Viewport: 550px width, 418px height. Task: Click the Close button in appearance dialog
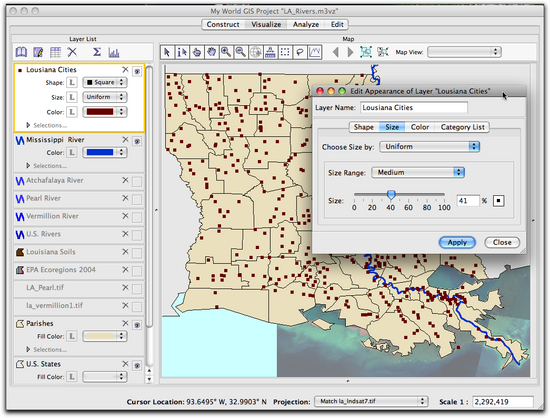coord(502,242)
